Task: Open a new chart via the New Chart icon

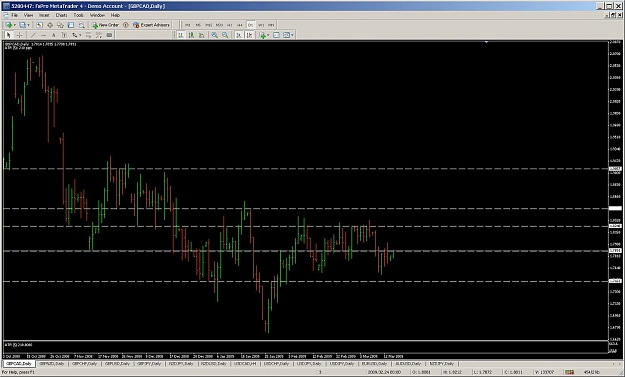Action: 8,25
